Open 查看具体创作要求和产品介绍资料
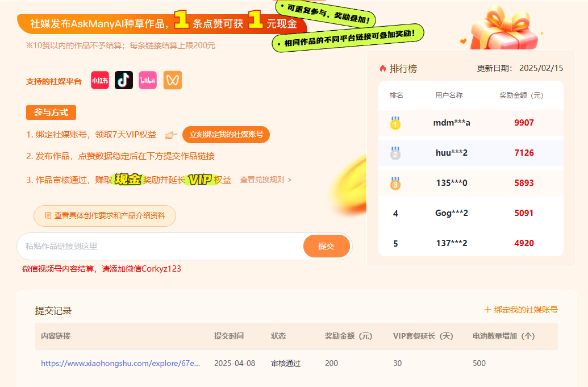The image size is (588, 387). [x=105, y=215]
